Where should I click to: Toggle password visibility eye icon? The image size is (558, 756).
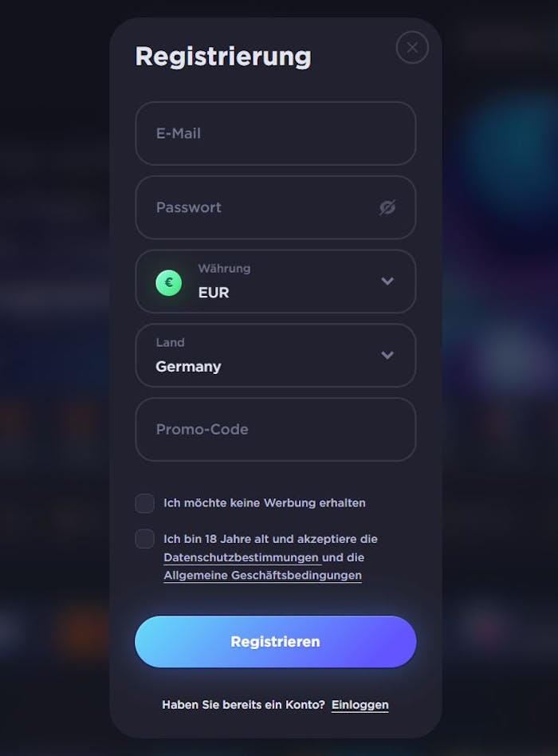(x=387, y=207)
